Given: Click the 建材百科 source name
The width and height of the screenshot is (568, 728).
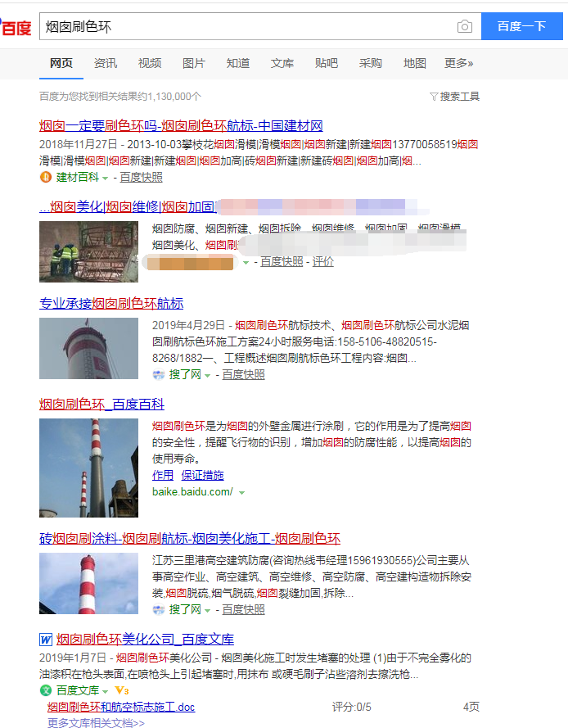Looking at the screenshot, I should (x=78, y=178).
